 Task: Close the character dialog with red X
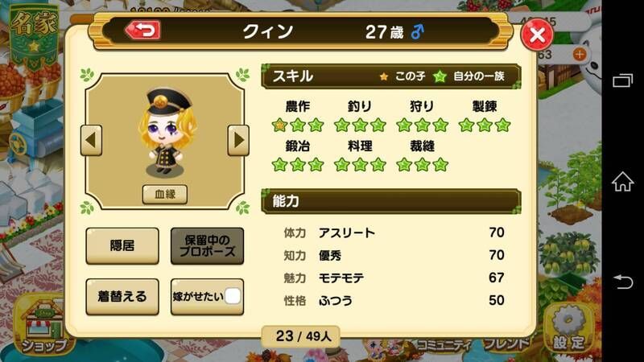[536, 35]
